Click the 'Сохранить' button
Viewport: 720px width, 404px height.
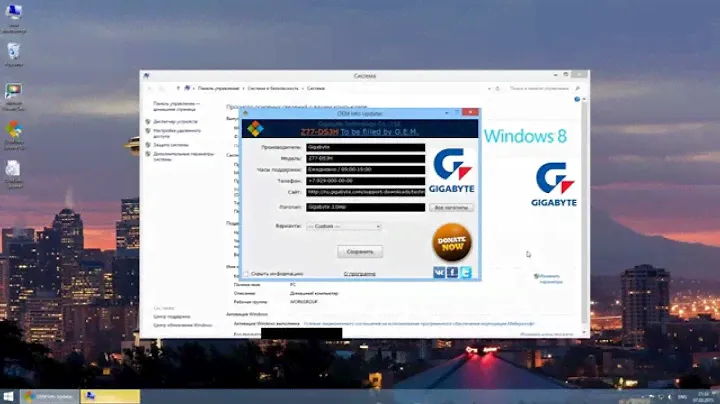click(x=359, y=251)
